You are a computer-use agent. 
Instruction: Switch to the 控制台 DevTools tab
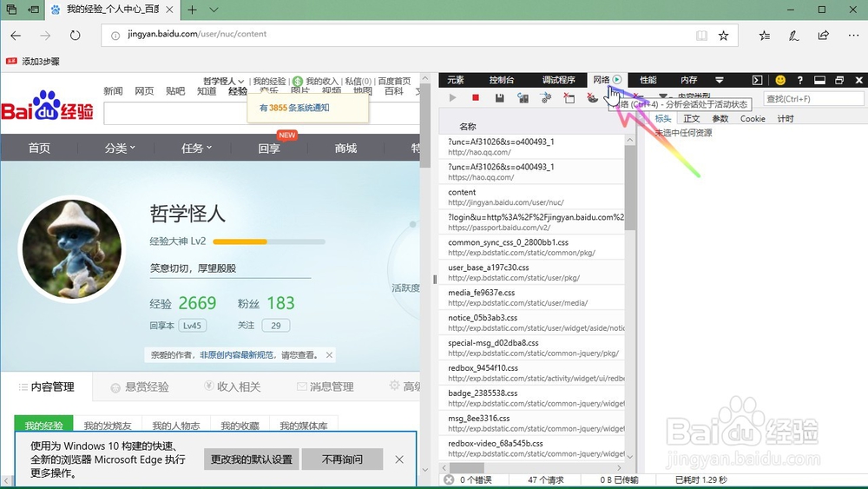click(x=502, y=80)
